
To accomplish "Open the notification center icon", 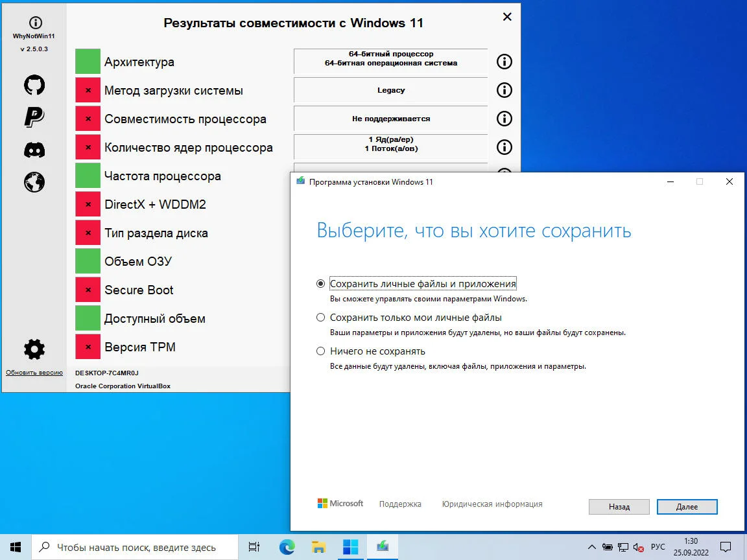I will click(726, 547).
